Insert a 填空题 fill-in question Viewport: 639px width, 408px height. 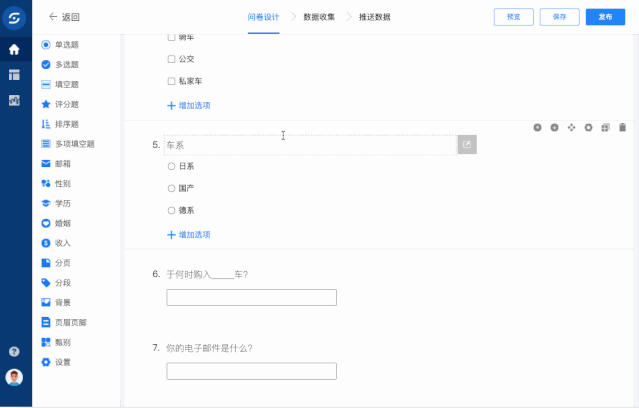coord(60,84)
